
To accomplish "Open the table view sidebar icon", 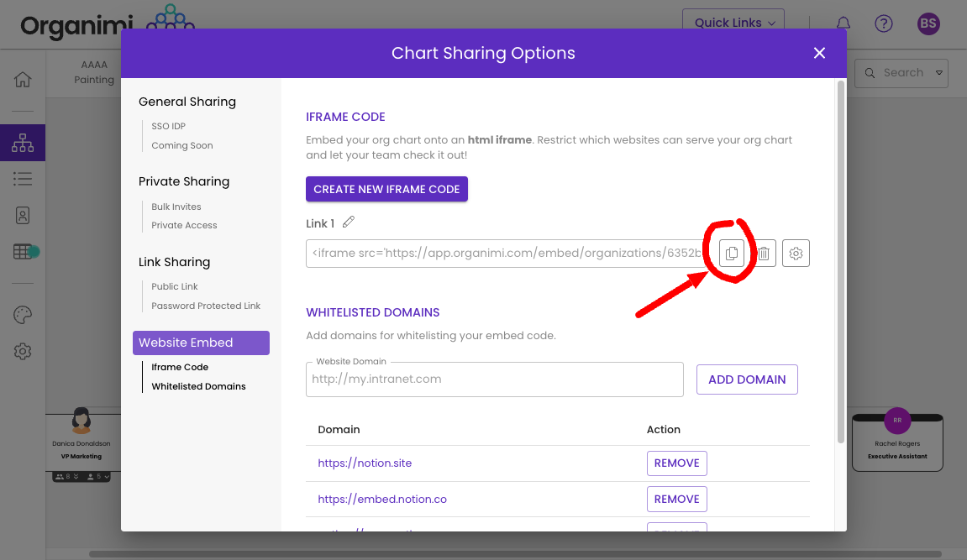I will point(23,251).
